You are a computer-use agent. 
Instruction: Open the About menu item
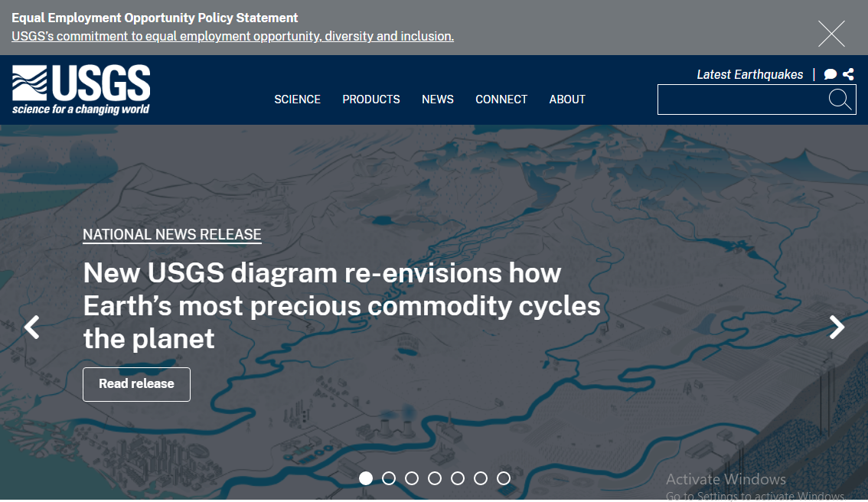pyautogui.click(x=567, y=99)
